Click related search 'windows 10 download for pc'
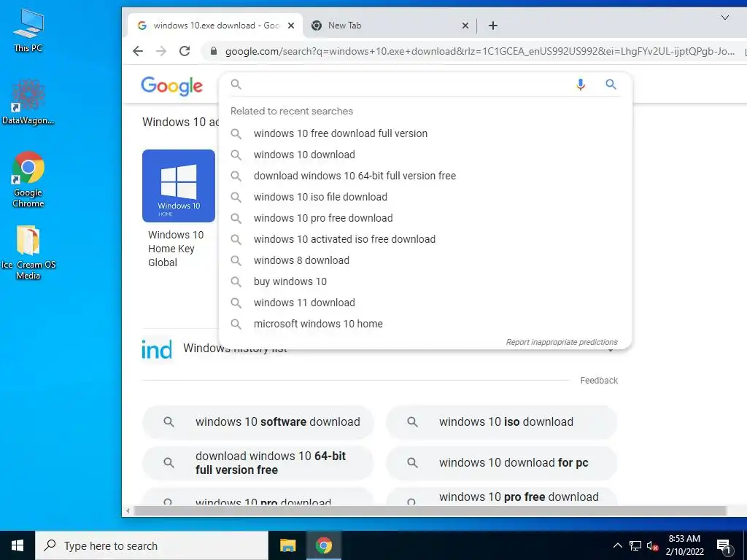This screenshot has width=747, height=560. coord(502,463)
